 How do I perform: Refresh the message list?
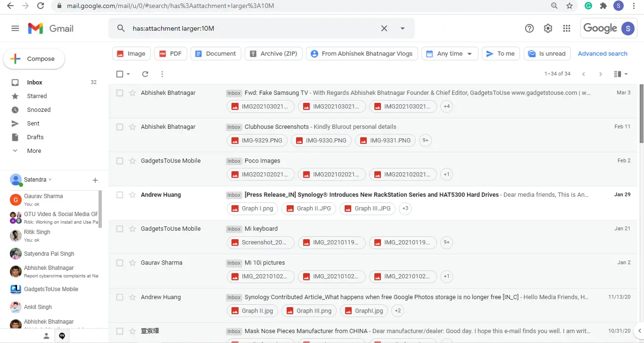(145, 74)
